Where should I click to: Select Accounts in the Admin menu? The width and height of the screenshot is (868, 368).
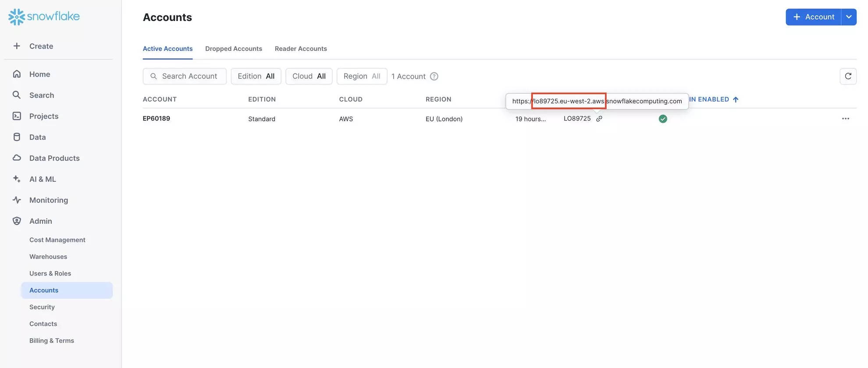point(67,290)
